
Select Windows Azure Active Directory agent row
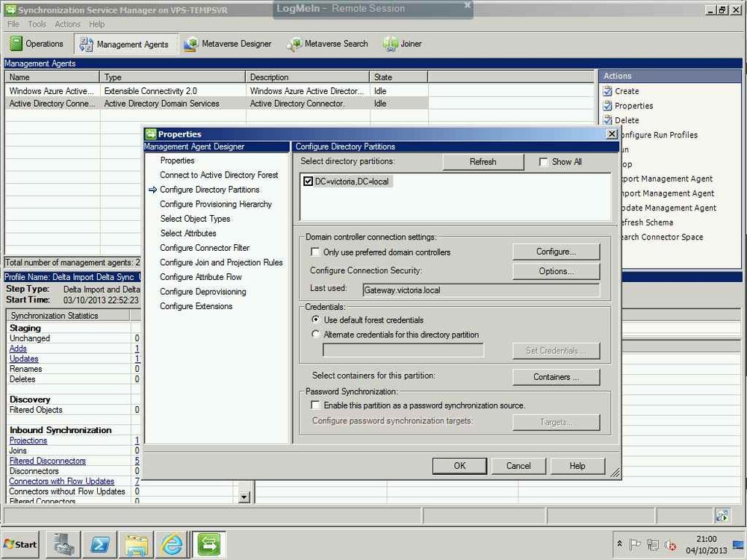217,90
